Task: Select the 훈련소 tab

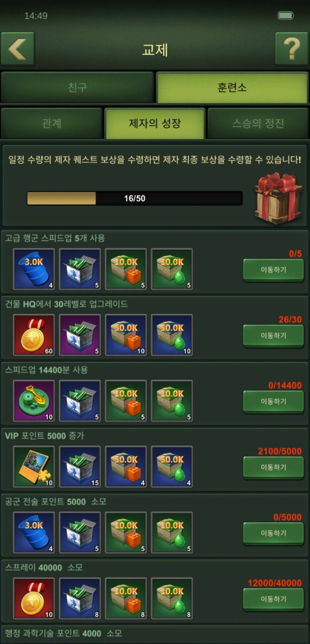Action: point(232,87)
